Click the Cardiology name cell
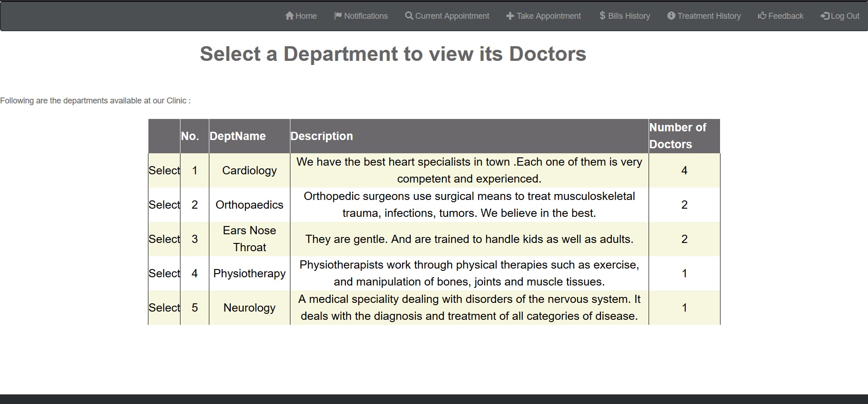 click(249, 171)
